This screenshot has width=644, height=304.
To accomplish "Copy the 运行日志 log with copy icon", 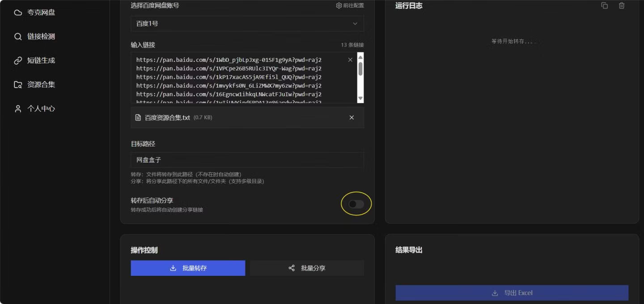I will click(x=605, y=6).
